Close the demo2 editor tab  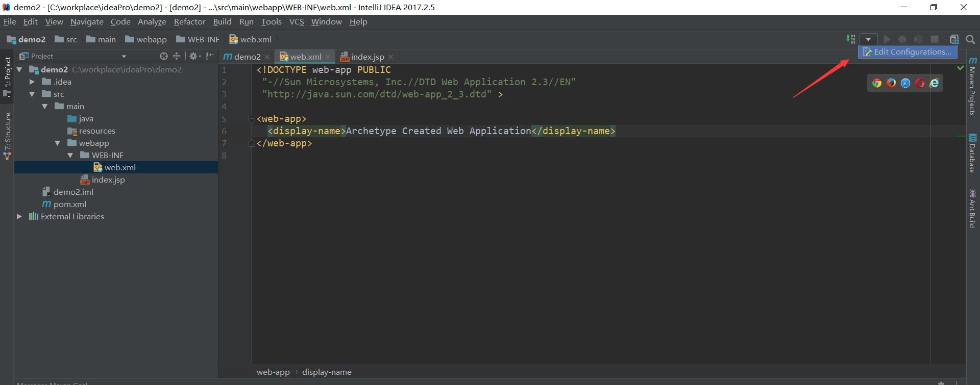[x=267, y=57]
